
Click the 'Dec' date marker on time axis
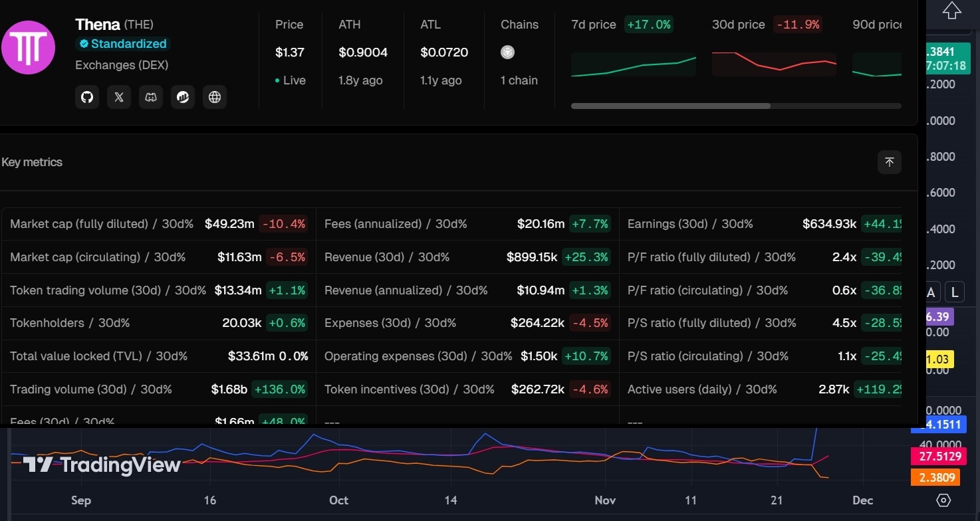point(862,500)
